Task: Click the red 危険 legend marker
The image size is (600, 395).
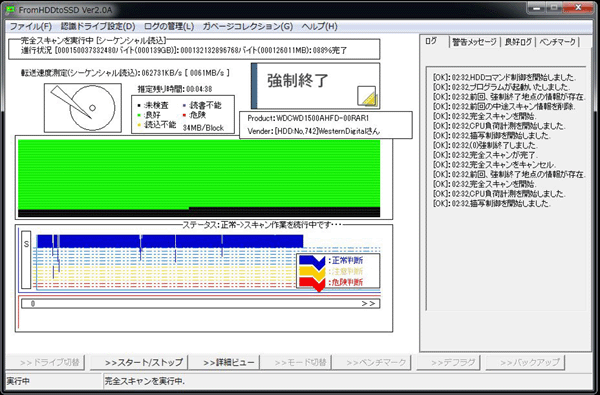Action: 184,115
